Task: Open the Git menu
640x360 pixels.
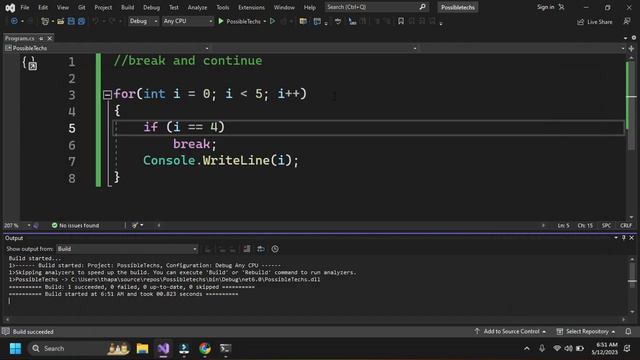Action: pos(82,7)
